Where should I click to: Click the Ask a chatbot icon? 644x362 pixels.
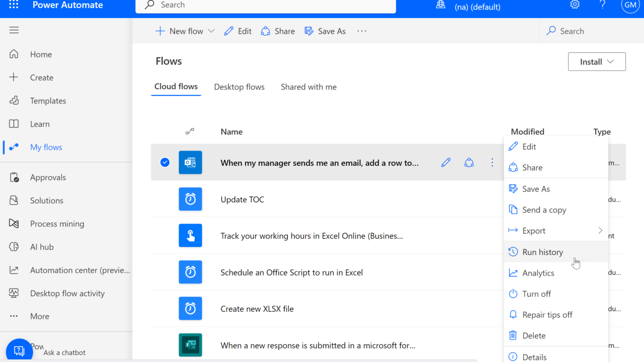[x=19, y=350]
